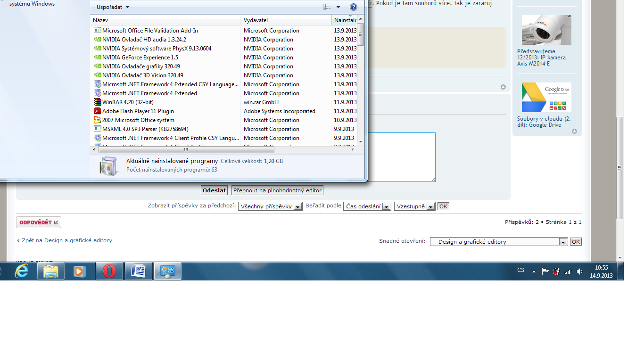Click Přepnout na plnohodnotný editor button
The height and width of the screenshot is (362, 644).
point(277,190)
